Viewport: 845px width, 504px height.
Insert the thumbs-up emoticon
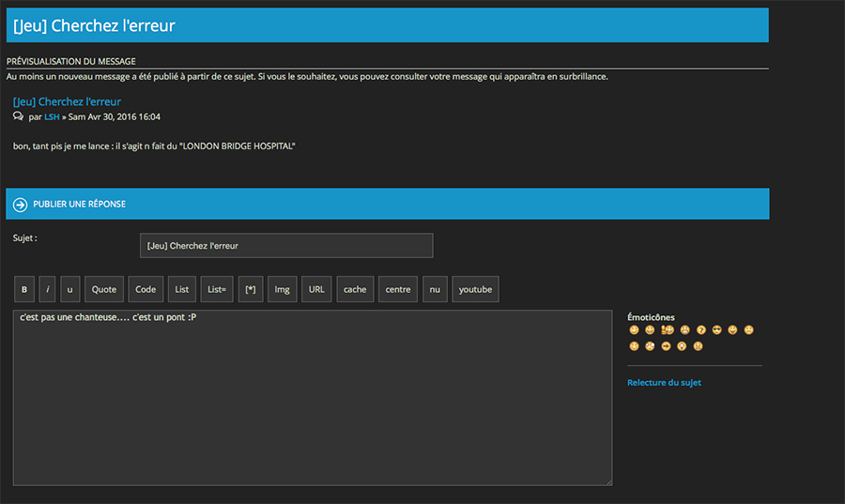click(x=668, y=330)
